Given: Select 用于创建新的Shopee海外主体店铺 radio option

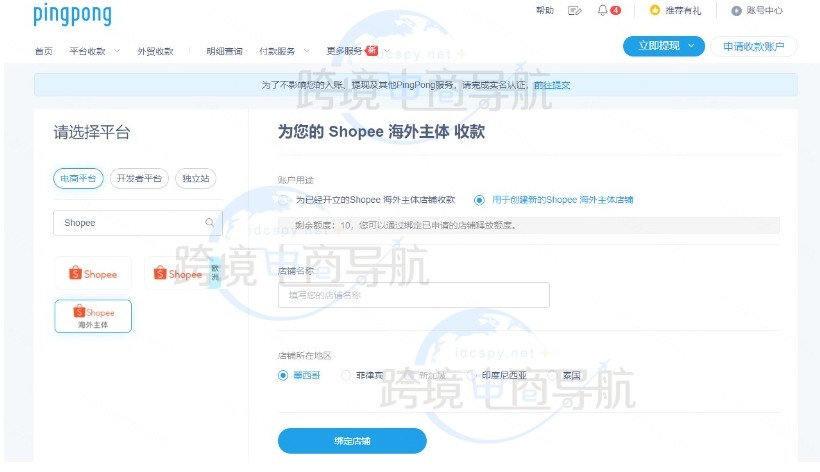Looking at the screenshot, I should tap(479, 200).
